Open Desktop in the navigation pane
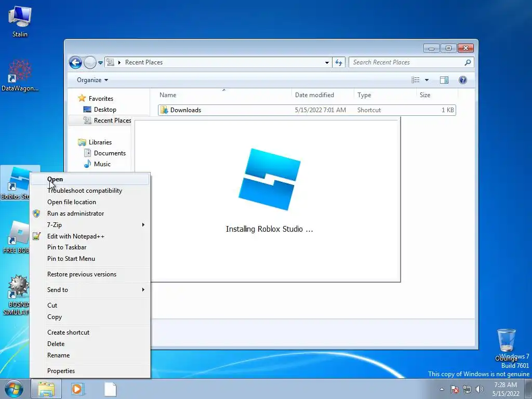This screenshot has width=532, height=399. click(x=105, y=110)
